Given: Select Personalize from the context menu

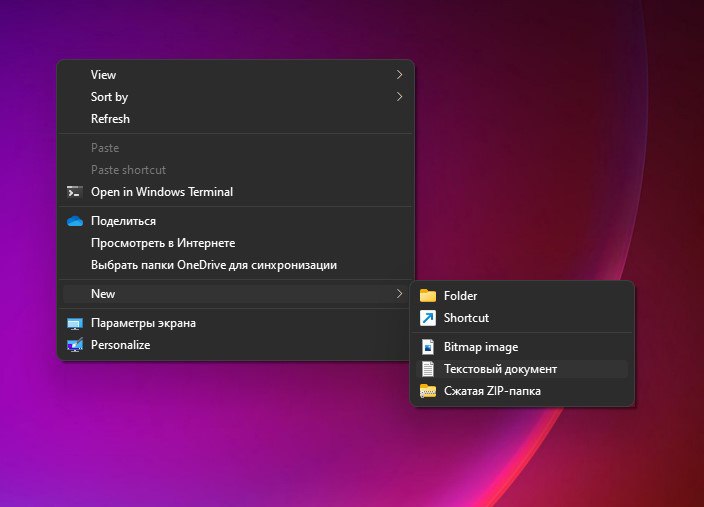Looking at the screenshot, I should pyautogui.click(x=236, y=345).
